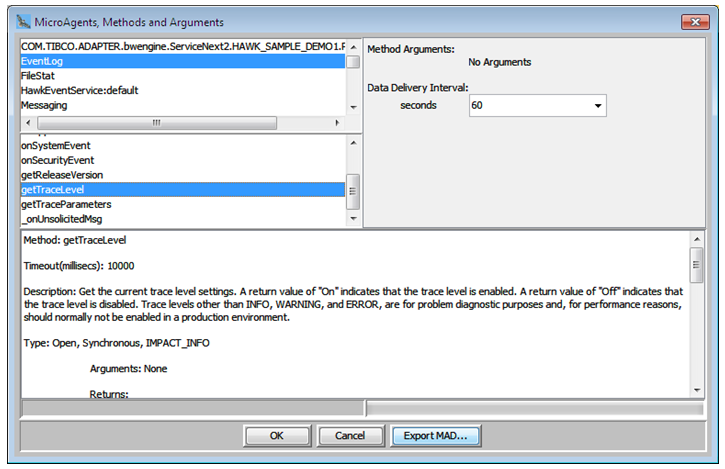
Task: Click the 'Method Arguments:' label
Action: tap(411, 49)
